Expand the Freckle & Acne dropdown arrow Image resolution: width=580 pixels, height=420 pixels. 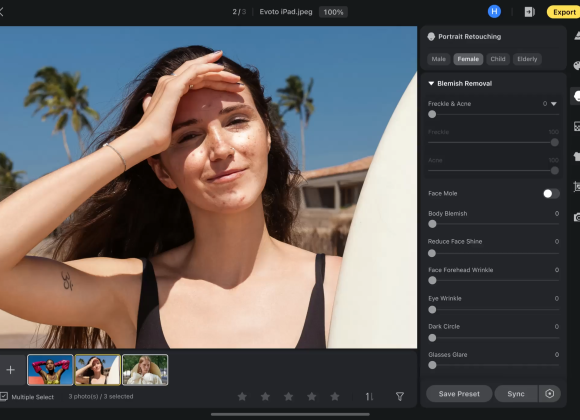click(x=554, y=104)
